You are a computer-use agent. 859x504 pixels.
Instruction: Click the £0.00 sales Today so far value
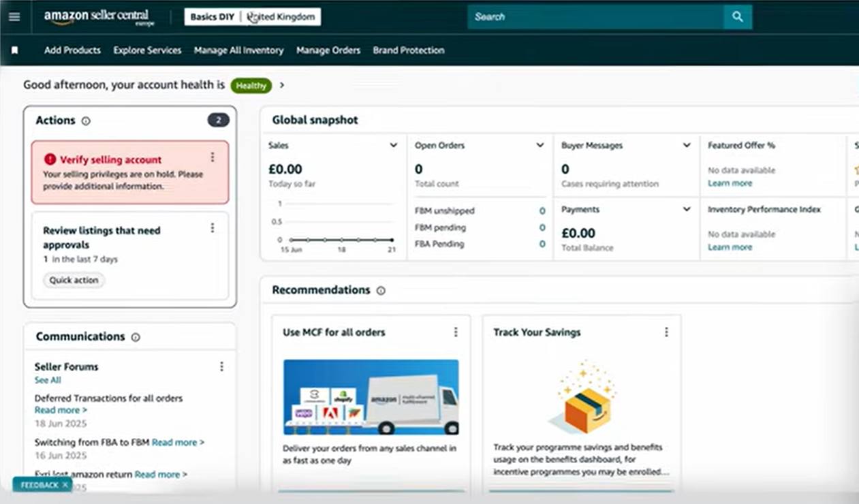click(285, 169)
